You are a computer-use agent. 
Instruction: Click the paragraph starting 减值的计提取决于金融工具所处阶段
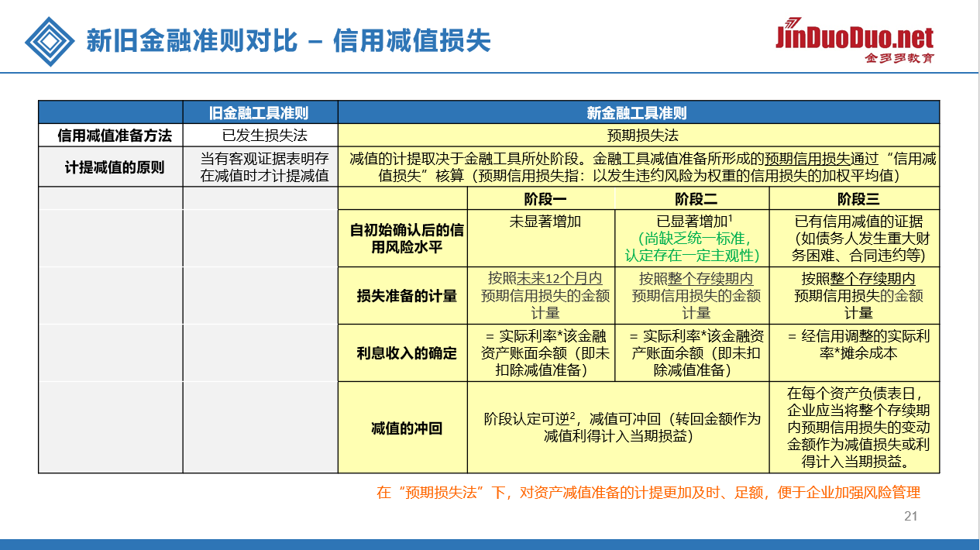tap(638, 167)
